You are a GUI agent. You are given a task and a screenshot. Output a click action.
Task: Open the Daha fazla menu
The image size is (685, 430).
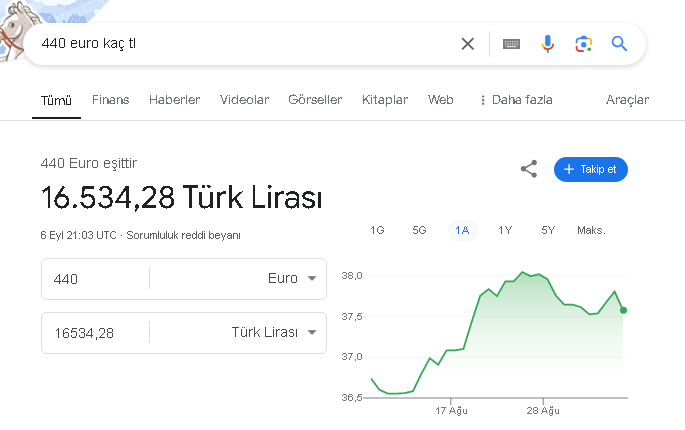coord(516,100)
